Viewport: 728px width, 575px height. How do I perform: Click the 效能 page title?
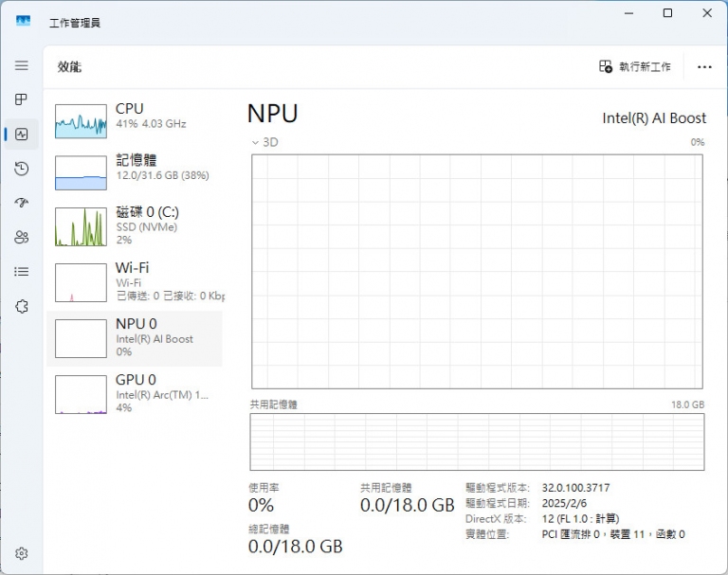pyautogui.click(x=69, y=67)
